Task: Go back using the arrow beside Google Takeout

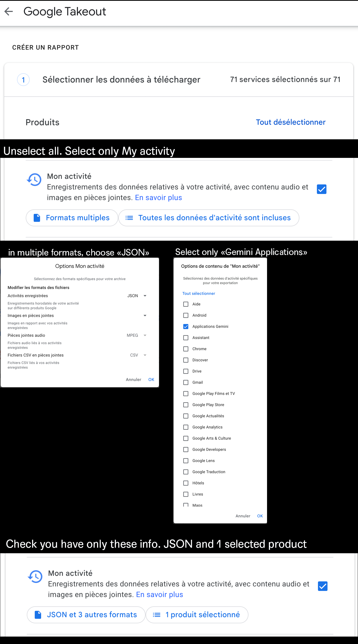Action: click(x=9, y=11)
